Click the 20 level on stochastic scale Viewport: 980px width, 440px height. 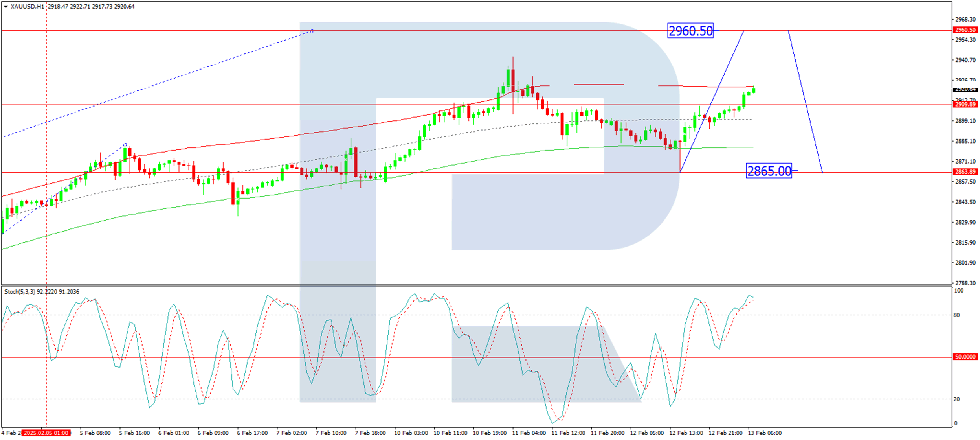[956, 399]
